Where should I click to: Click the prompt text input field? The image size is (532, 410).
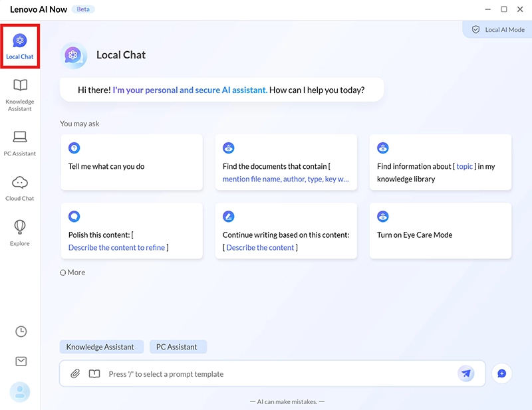click(x=279, y=374)
